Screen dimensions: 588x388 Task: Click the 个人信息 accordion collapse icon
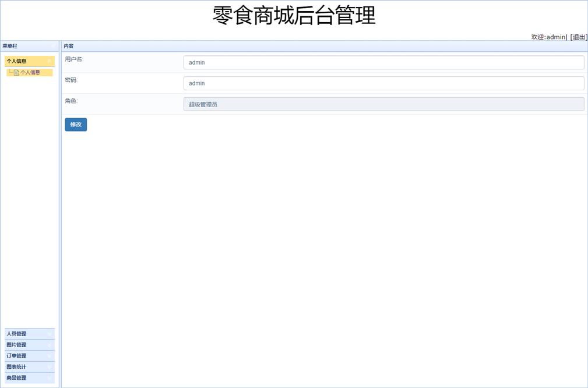pos(50,61)
